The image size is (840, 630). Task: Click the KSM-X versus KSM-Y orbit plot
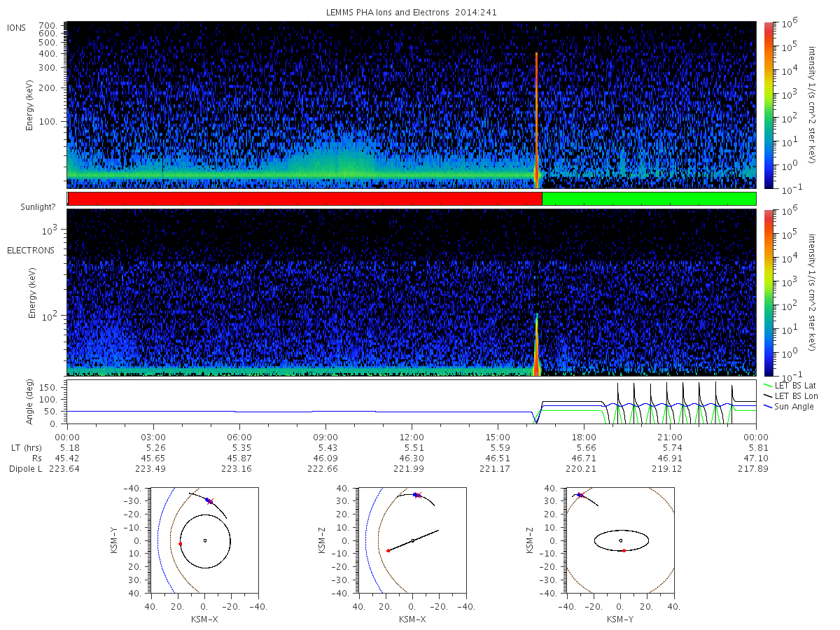(x=204, y=540)
